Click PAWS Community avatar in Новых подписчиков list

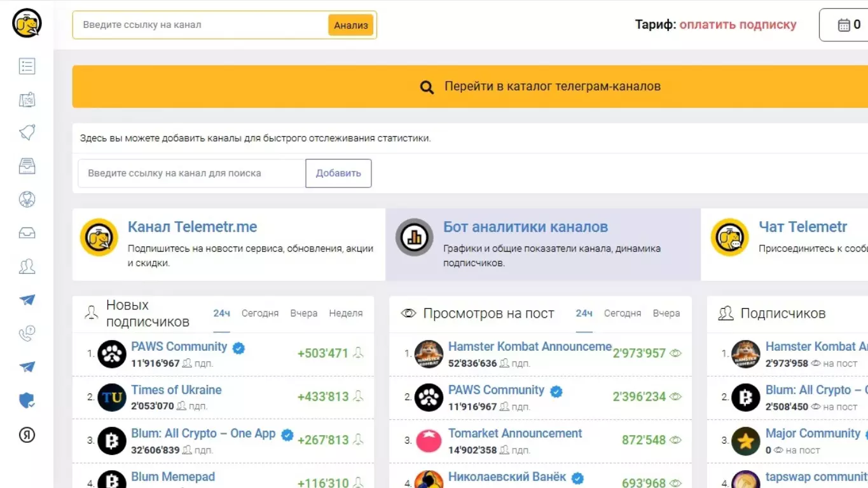[x=112, y=354]
